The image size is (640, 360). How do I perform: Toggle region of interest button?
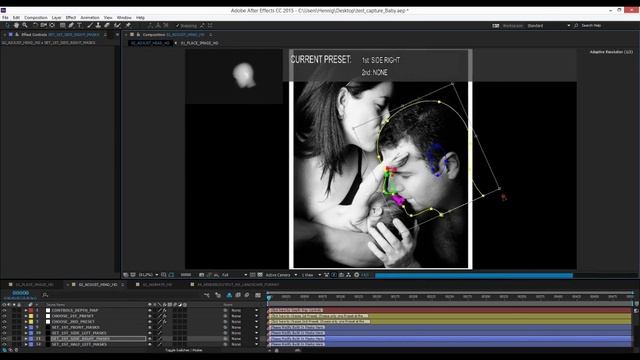[x=252, y=275]
